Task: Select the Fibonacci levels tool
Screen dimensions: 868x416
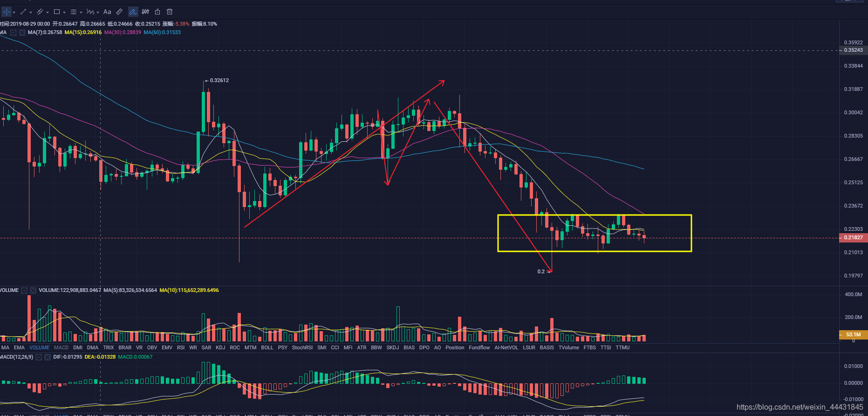Action: coord(74,12)
